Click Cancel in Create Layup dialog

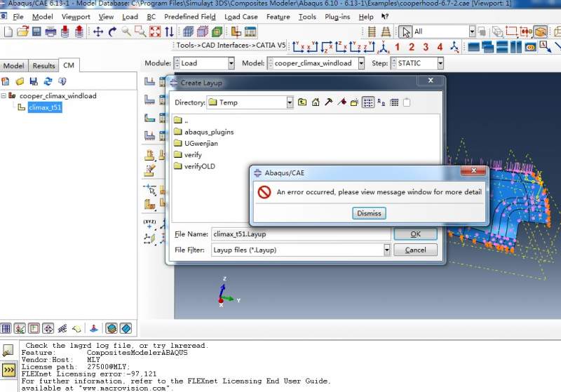415,250
